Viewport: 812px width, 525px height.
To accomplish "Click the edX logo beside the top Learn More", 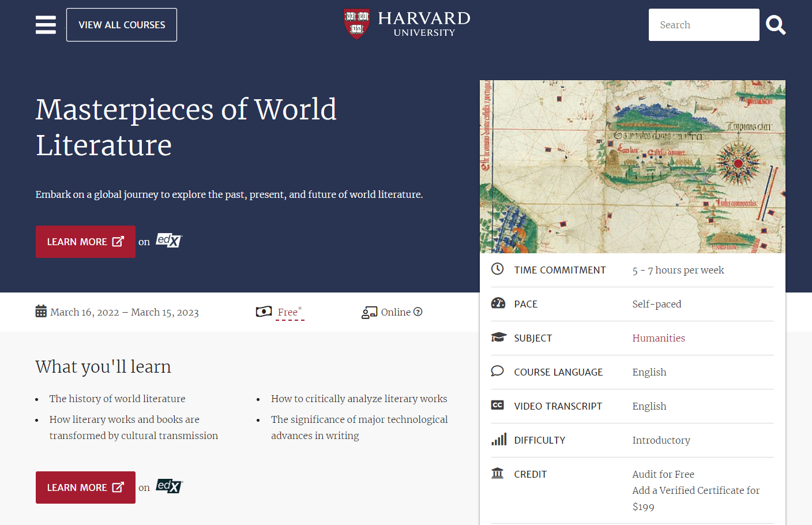I will coord(168,241).
